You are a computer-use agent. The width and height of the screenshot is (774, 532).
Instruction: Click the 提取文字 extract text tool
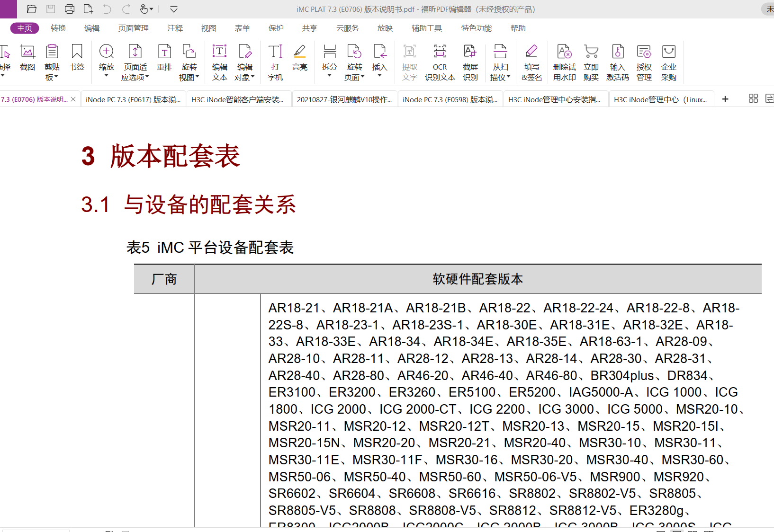click(x=410, y=62)
